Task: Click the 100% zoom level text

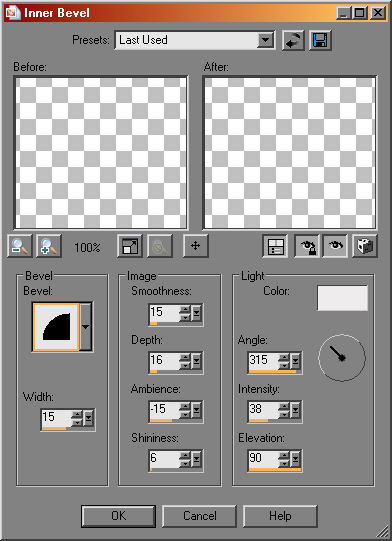Action: point(87,247)
